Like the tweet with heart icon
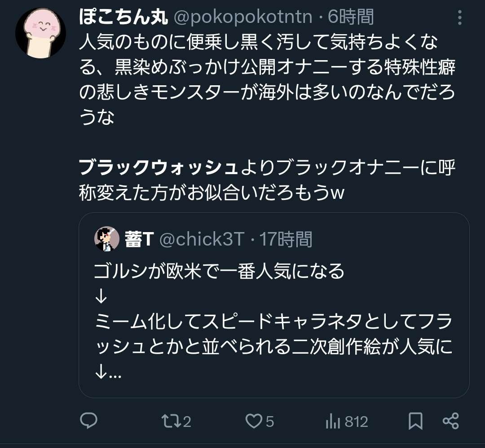Screen dimensions: 485x448 (x=254, y=421)
